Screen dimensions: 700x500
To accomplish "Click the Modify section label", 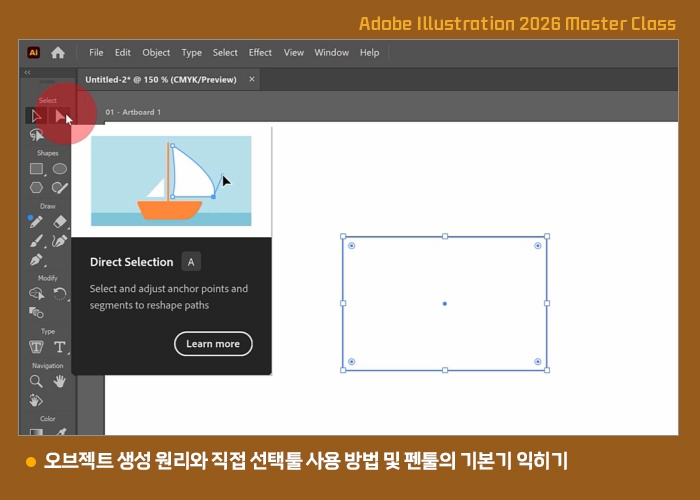I will click(x=48, y=278).
